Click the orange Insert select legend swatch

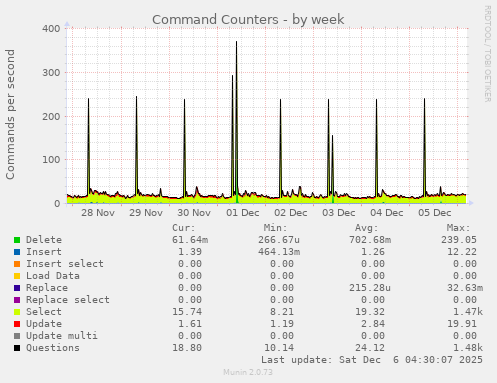[17, 264]
